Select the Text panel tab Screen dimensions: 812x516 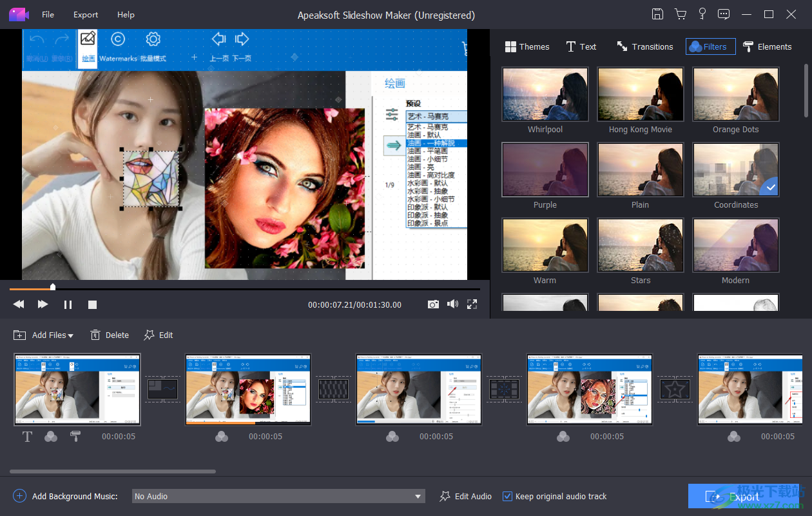(581, 46)
